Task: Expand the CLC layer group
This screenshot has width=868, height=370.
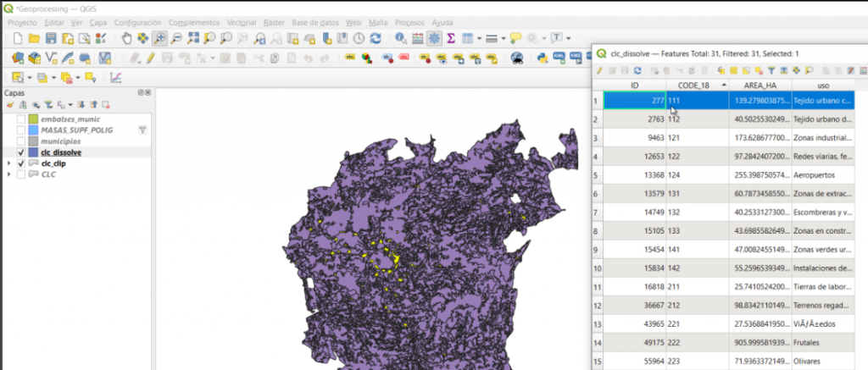Action: point(9,174)
